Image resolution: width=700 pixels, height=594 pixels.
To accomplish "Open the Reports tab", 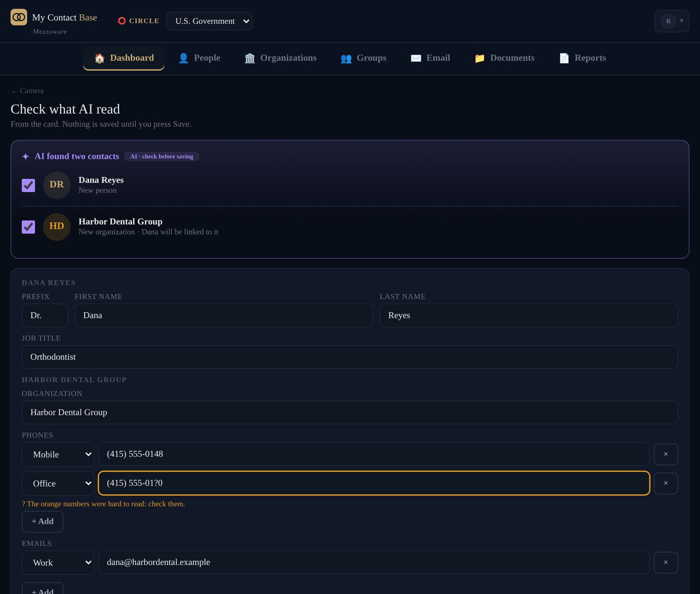I will pos(582,58).
